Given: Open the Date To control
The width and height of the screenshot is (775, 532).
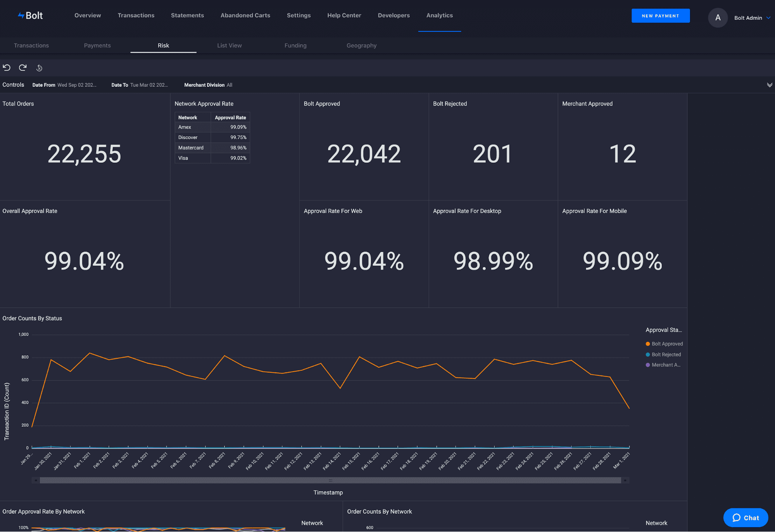Looking at the screenshot, I should pyautogui.click(x=140, y=85).
